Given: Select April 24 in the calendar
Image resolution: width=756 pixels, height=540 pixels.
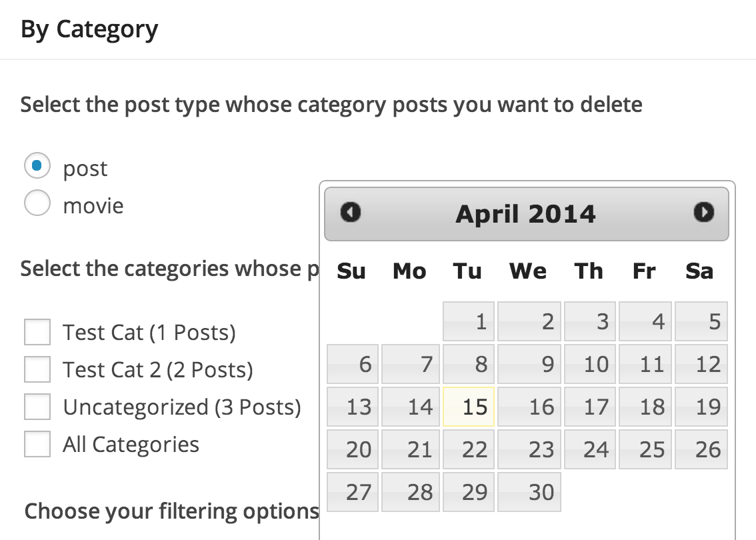Looking at the screenshot, I should coord(590,449).
